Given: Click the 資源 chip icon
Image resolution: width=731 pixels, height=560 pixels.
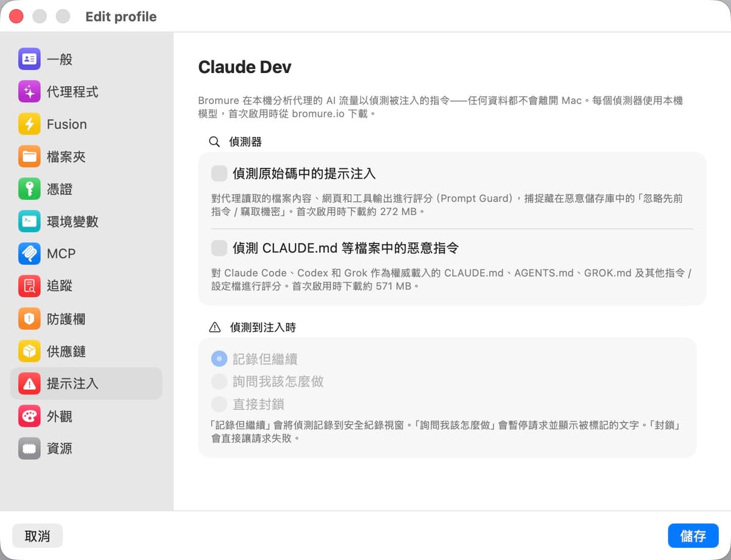Looking at the screenshot, I should click(29, 449).
